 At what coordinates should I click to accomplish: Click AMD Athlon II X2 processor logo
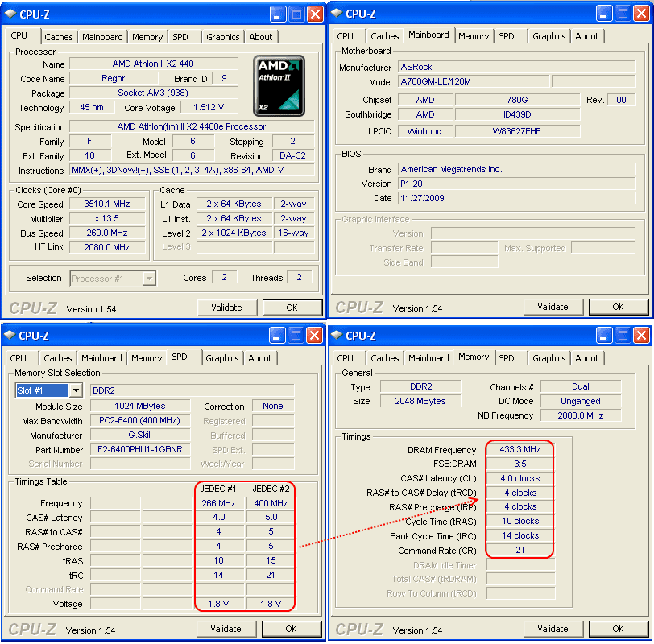tap(279, 86)
